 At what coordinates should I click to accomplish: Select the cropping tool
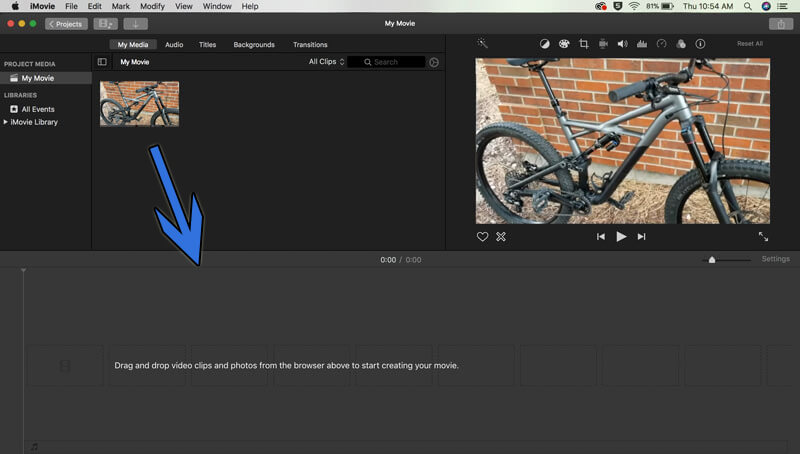coord(584,44)
